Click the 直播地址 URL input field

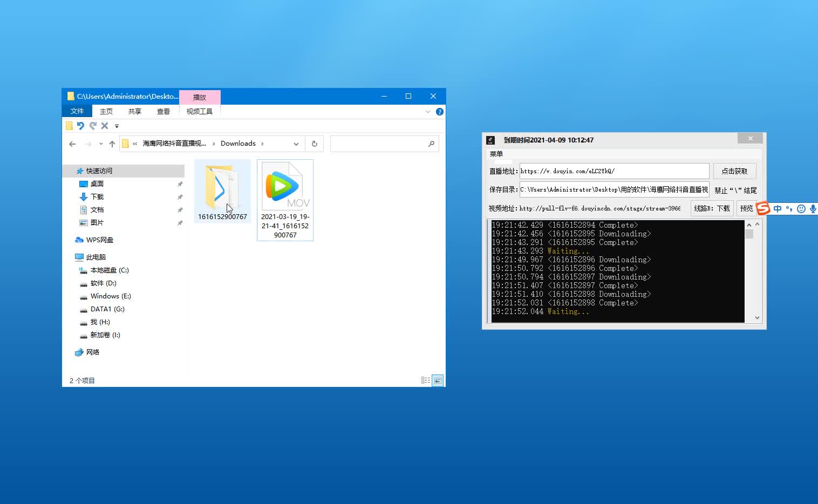[x=614, y=171]
